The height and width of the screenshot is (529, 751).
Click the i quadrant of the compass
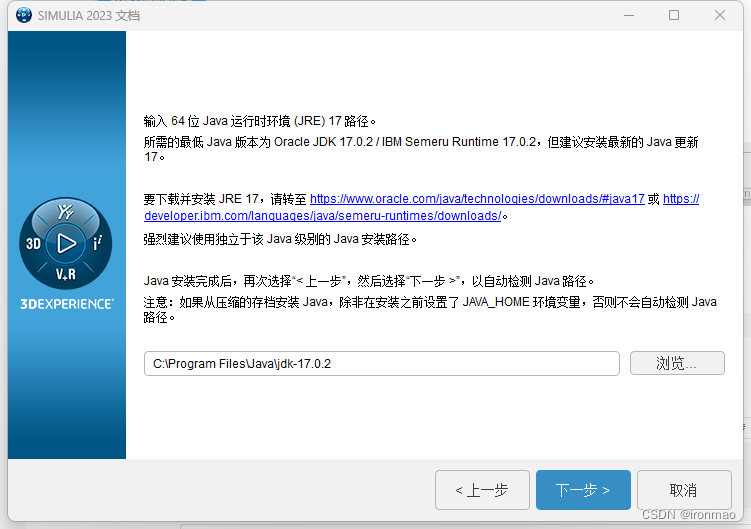pyautogui.click(x=98, y=243)
